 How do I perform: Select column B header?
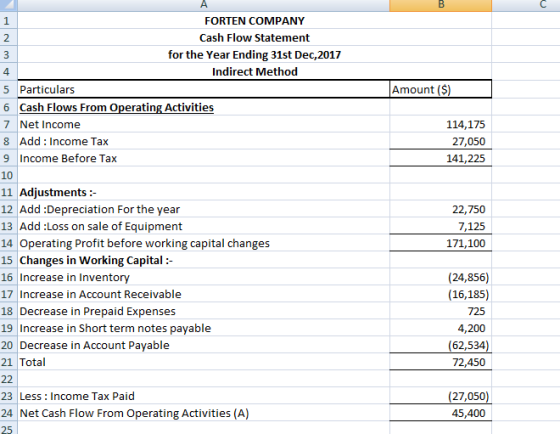[x=440, y=5]
